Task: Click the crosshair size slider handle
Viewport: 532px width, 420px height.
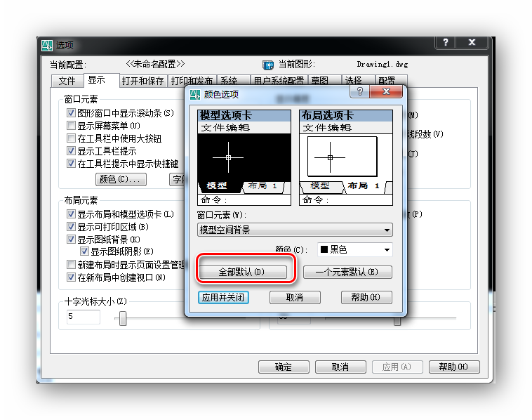Action: [x=123, y=318]
